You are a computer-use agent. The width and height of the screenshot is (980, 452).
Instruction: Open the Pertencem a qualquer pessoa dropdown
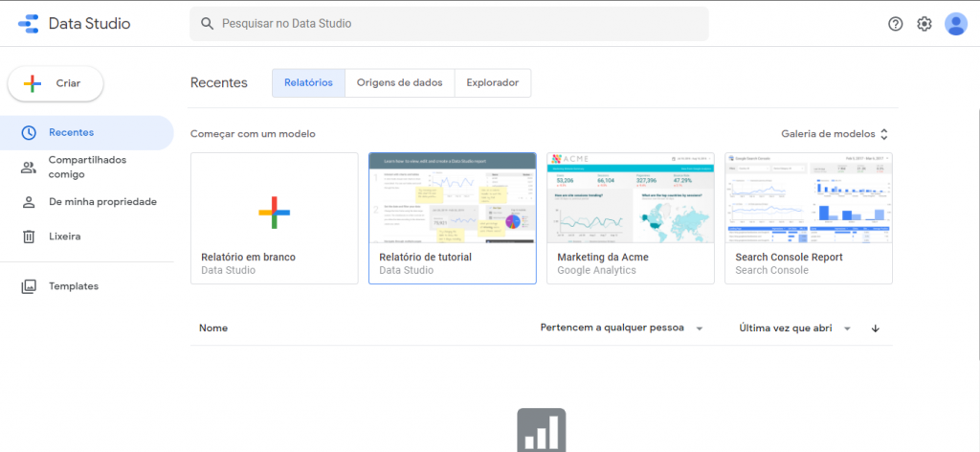622,328
